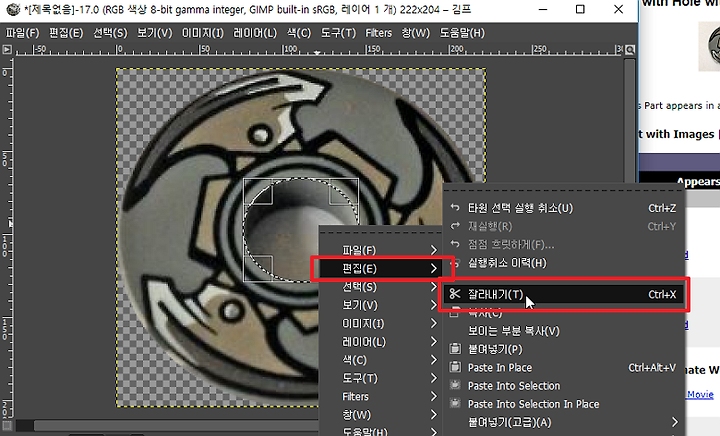Open the 선택(S) menu in the menu bar

coord(110,33)
